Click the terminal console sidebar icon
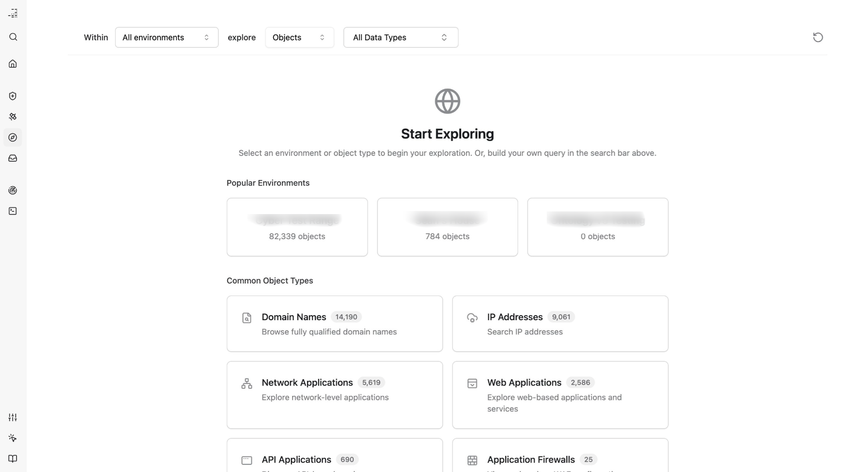The image size is (868, 472). [x=13, y=211]
